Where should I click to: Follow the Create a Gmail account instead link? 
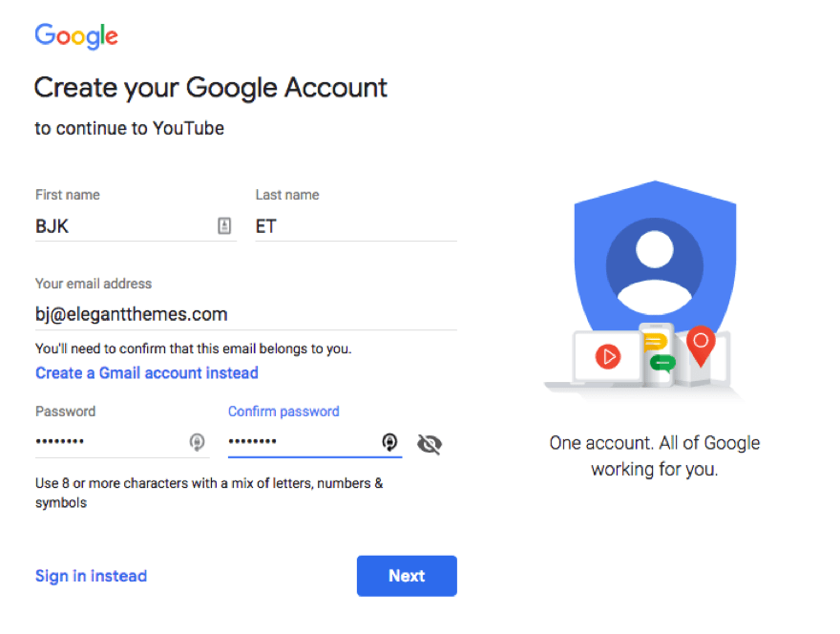(146, 372)
